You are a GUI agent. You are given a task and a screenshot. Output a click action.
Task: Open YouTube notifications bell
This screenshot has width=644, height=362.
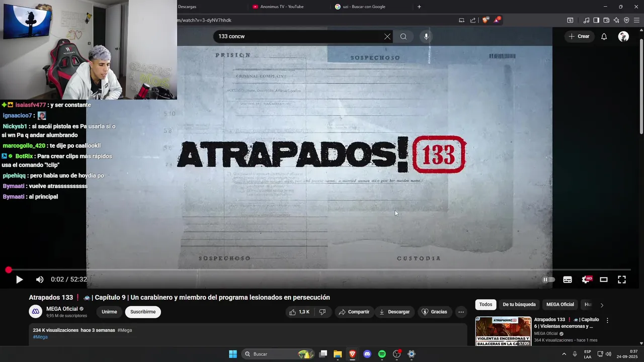(x=604, y=36)
